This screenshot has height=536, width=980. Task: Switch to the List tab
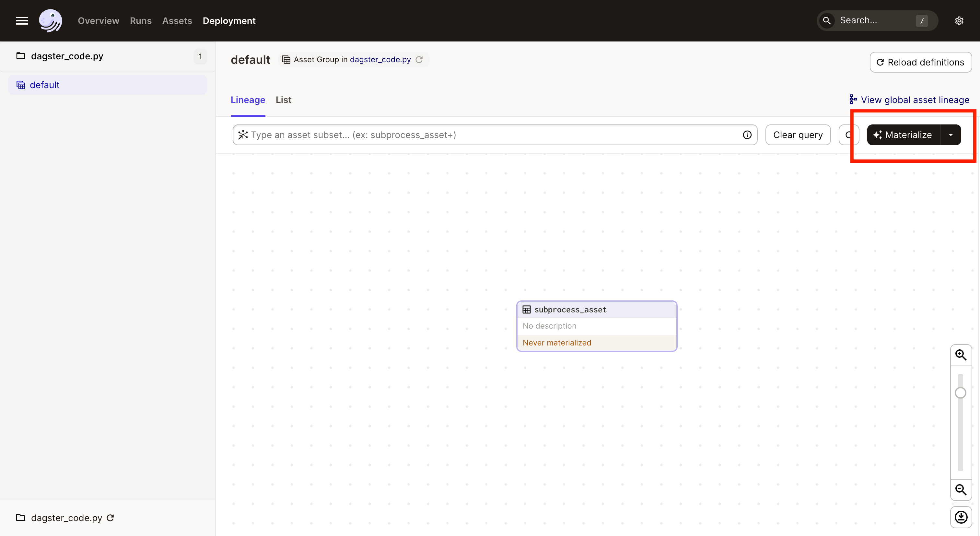[x=284, y=100]
